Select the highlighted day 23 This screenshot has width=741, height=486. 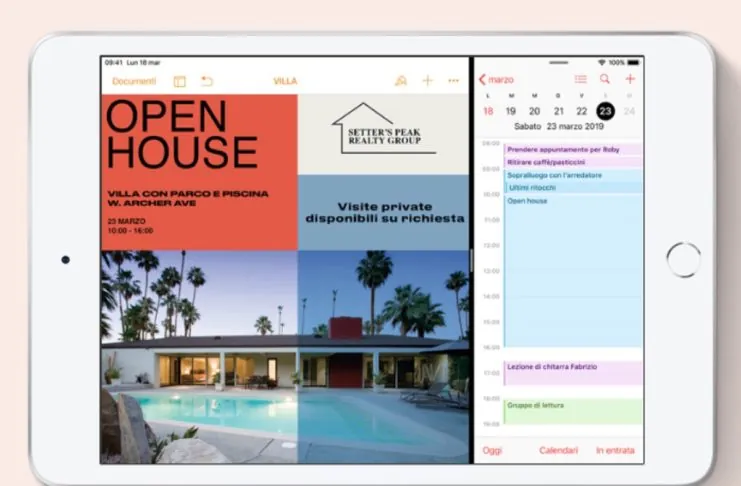tap(605, 111)
